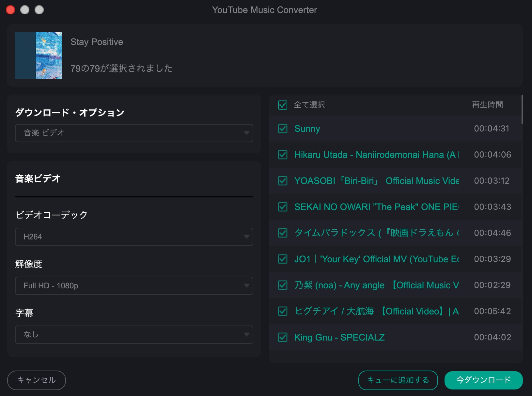
Task: Click the 全て選択 label
Action: 309,105
